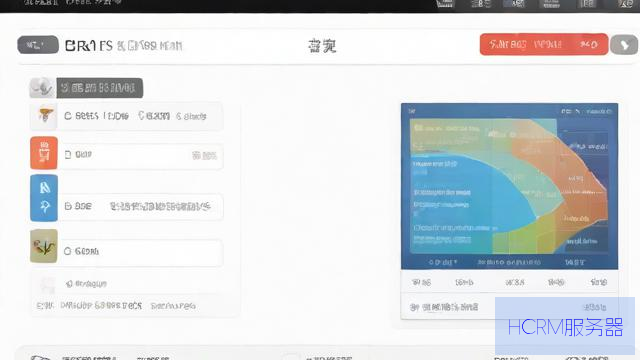The image size is (640, 360).
Task: Click the red button in the header
Action: (544, 44)
